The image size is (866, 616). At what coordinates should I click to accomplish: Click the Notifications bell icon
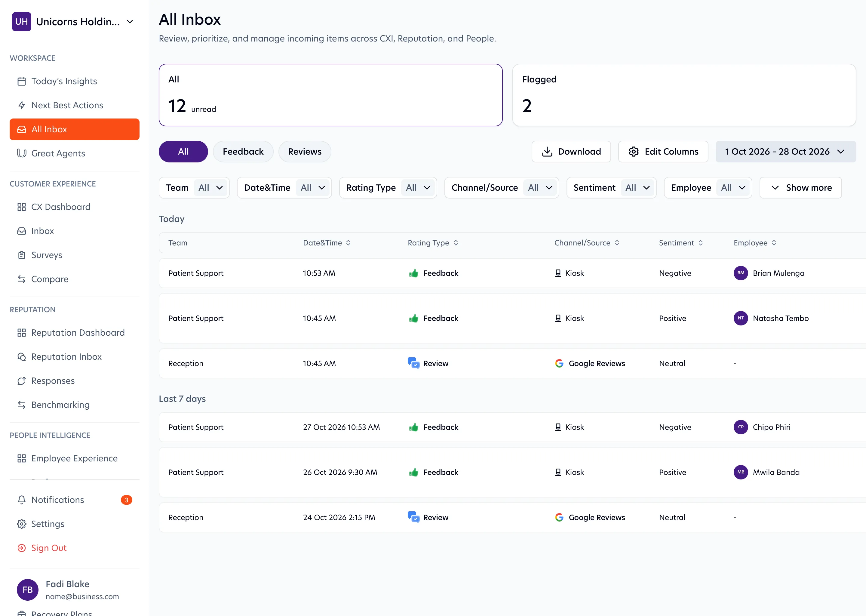click(22, 500)
